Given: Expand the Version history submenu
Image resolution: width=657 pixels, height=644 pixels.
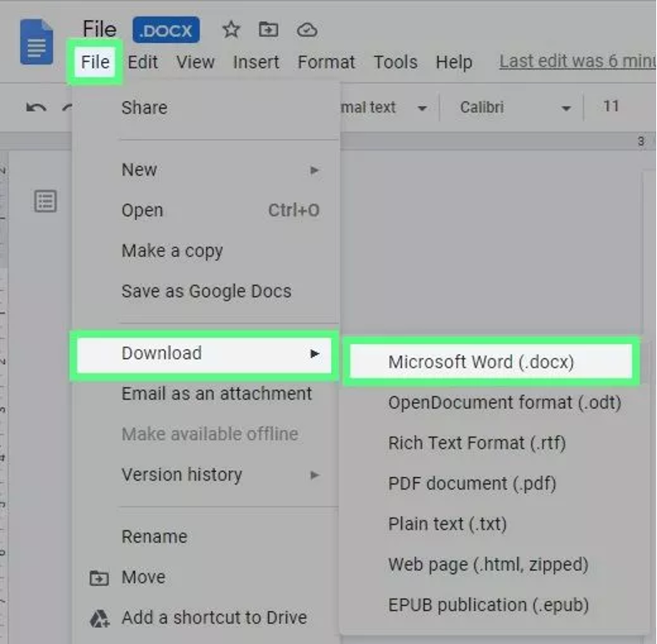Looking at the screenshot, I should pyautogui.click(x=206, y=475).
